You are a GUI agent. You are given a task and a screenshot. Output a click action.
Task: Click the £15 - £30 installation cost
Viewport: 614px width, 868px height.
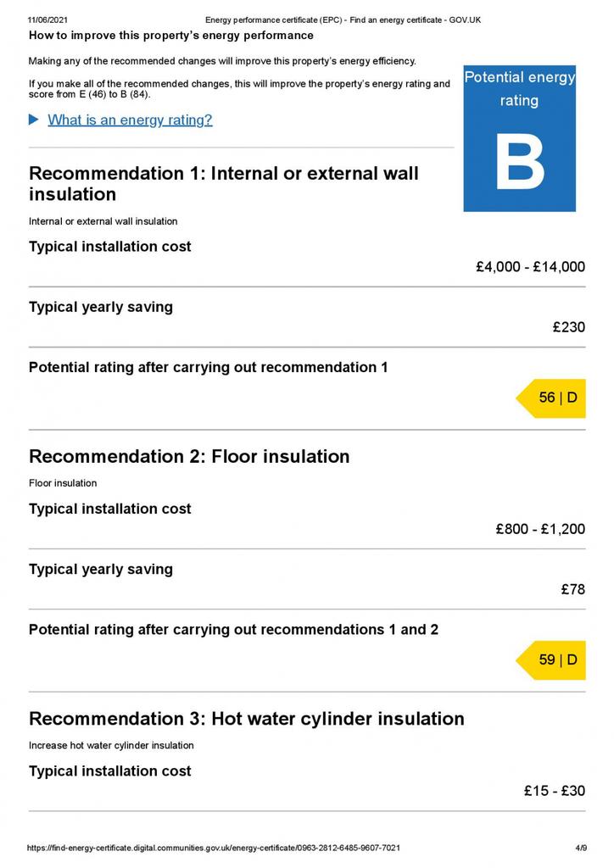555,791
